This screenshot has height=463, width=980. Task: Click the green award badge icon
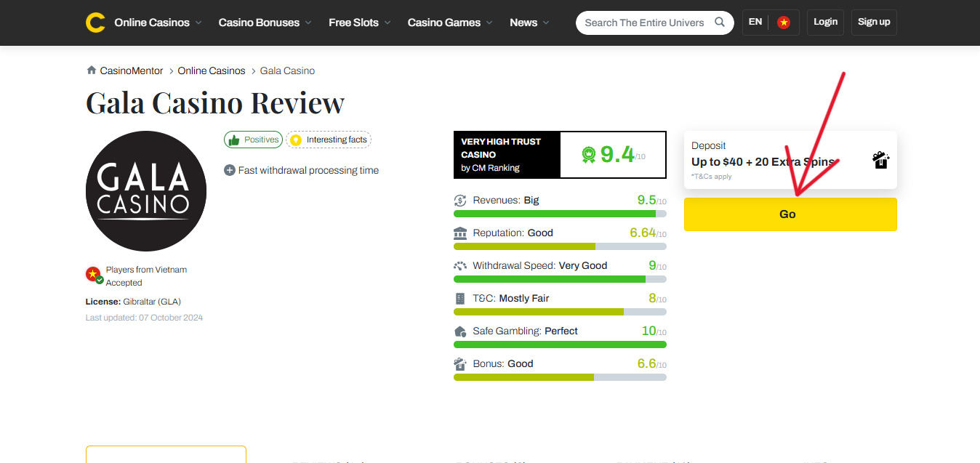[589, 155]
